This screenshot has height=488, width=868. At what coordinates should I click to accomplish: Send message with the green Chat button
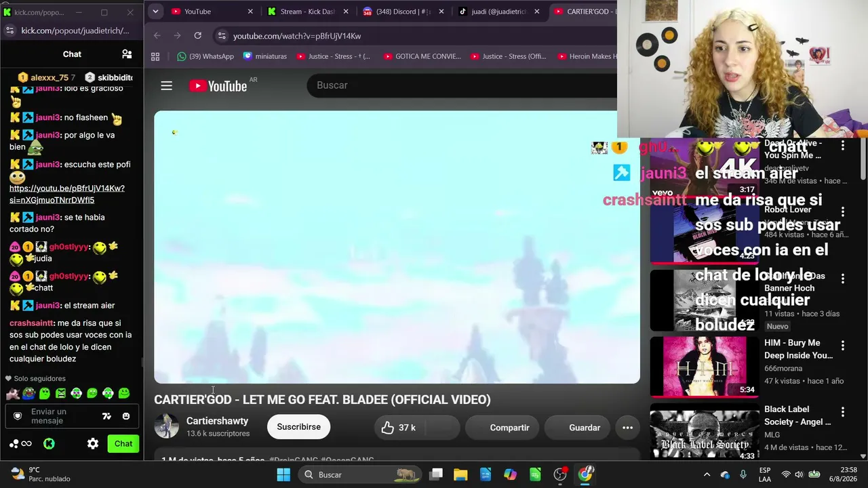coord(123,444)
